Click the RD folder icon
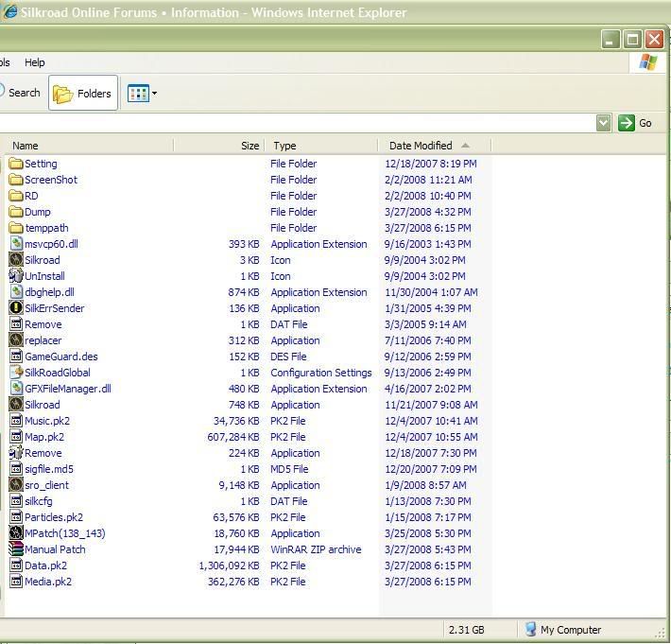 pos(16,196)
